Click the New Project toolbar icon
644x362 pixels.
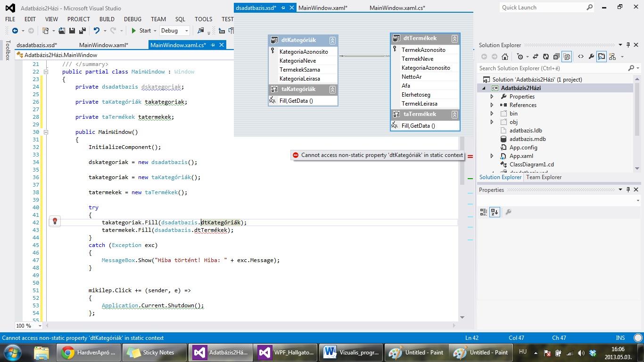[46, 31]
